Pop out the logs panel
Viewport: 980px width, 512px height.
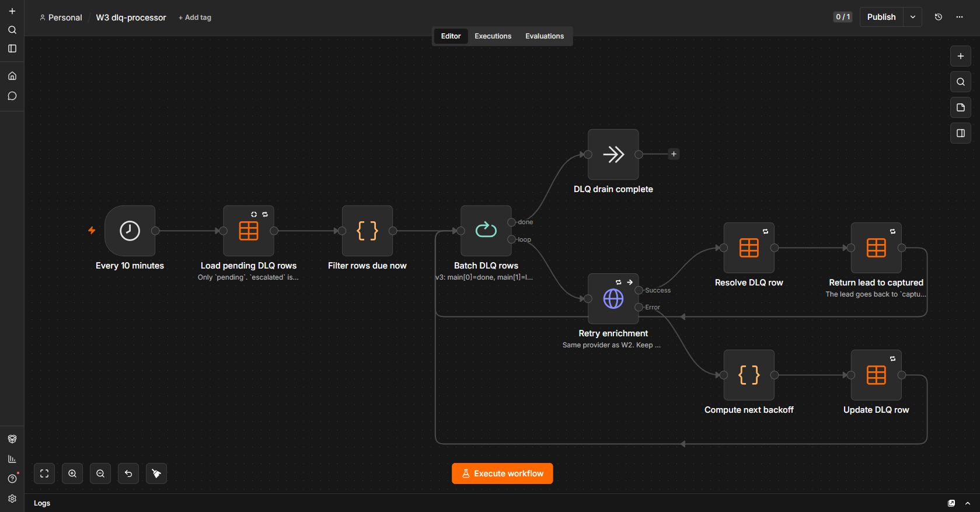(x=951, y=503)
